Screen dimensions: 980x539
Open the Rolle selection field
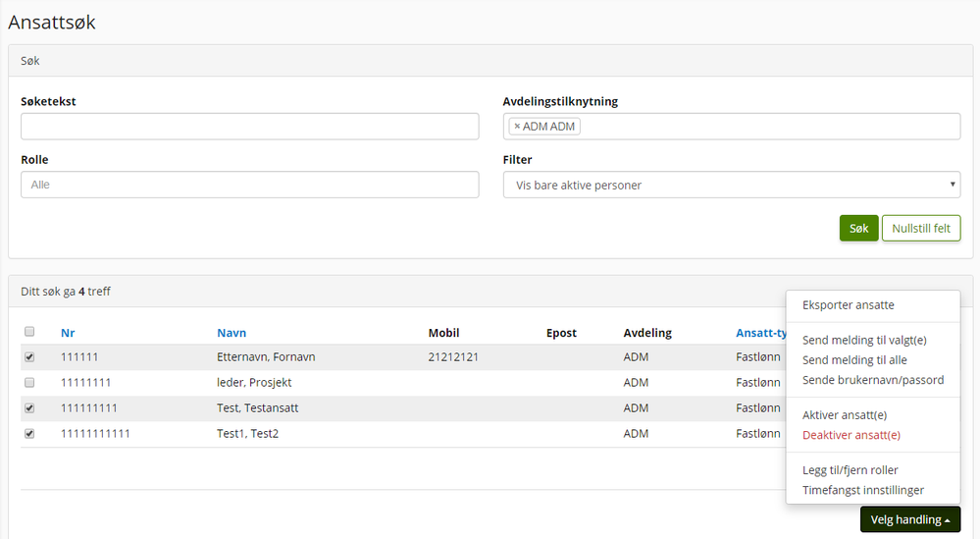click(249, 185)
